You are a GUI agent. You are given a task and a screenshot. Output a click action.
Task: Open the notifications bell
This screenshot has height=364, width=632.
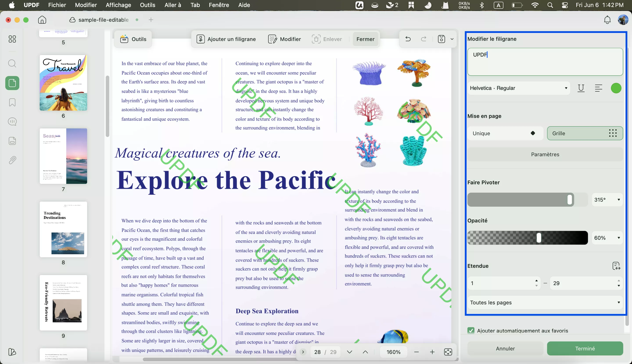coord(607,20)
